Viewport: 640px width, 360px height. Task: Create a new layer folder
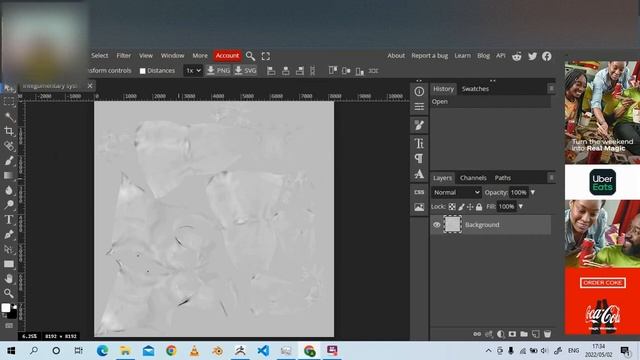(x=524, y=334)
